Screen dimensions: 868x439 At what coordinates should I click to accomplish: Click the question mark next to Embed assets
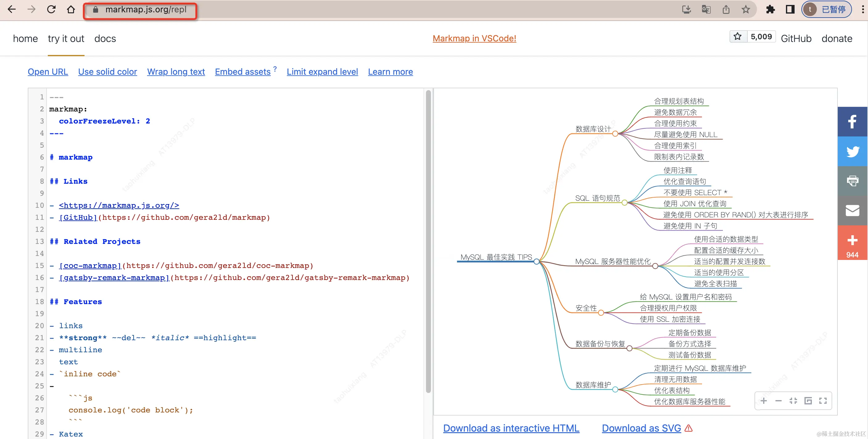[275, 69]
